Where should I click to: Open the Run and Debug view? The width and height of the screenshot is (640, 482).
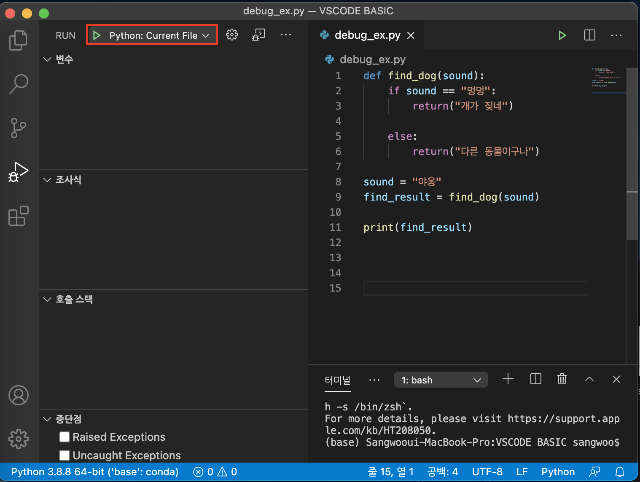[18, 172]
